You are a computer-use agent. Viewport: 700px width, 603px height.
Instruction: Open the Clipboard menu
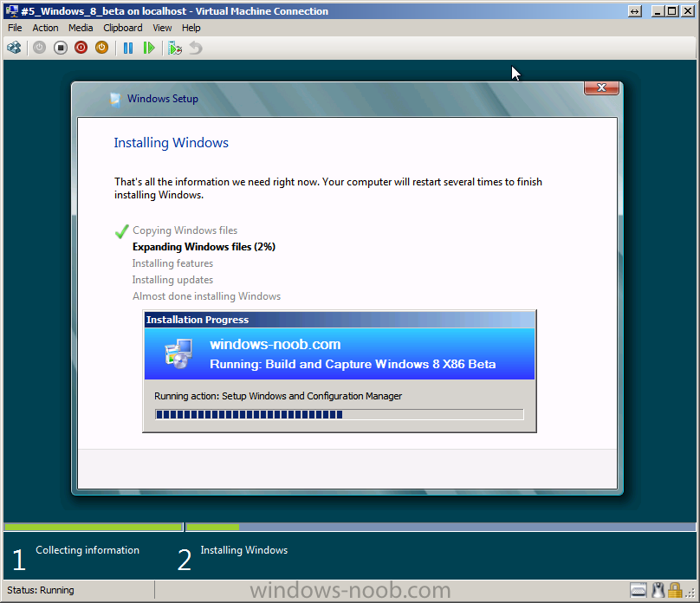coord(123,28)
